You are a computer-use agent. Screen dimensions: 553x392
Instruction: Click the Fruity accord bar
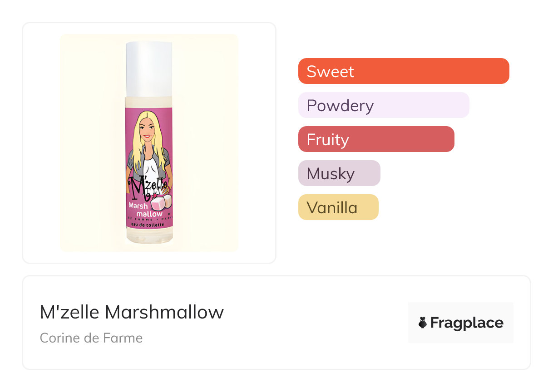pyautogui.click(x=376, y=139)
